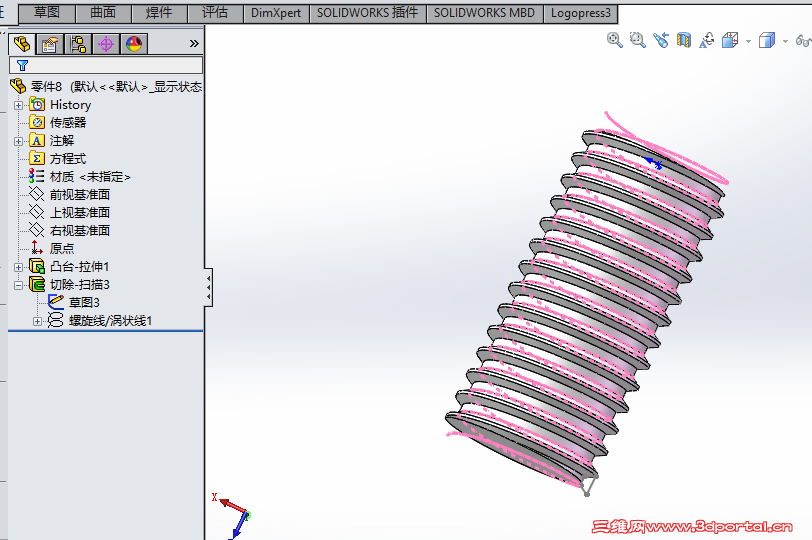This screenshot has height=540, width=812.
Task: Open the DisplayManager tab
Action: [x=134, y=44]
